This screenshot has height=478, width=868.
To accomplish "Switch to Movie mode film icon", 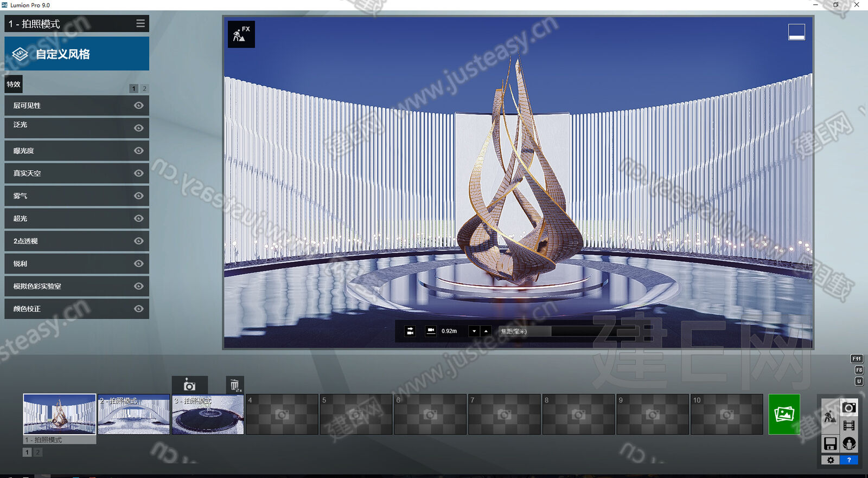I will point(849,425).
